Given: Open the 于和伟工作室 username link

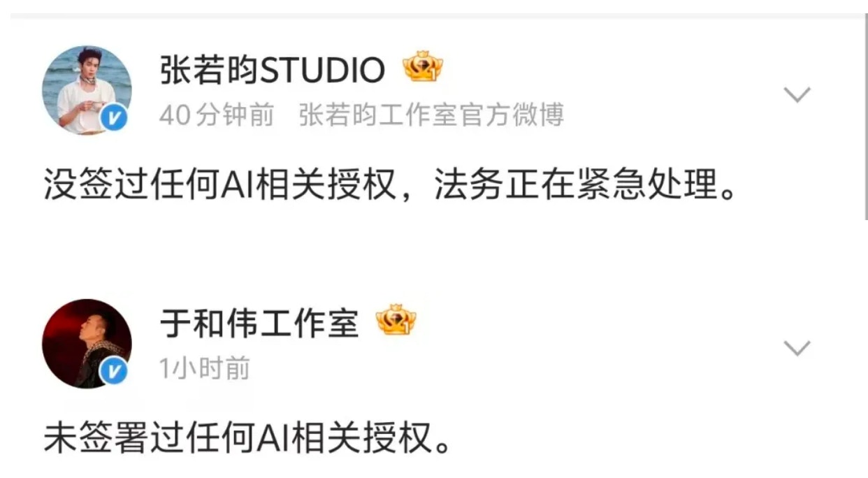Looking at the screenshot, I should click(259, 324).
